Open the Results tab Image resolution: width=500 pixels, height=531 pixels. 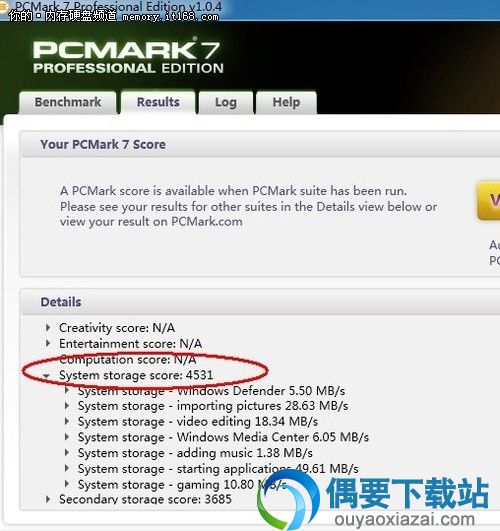[158, 102]
